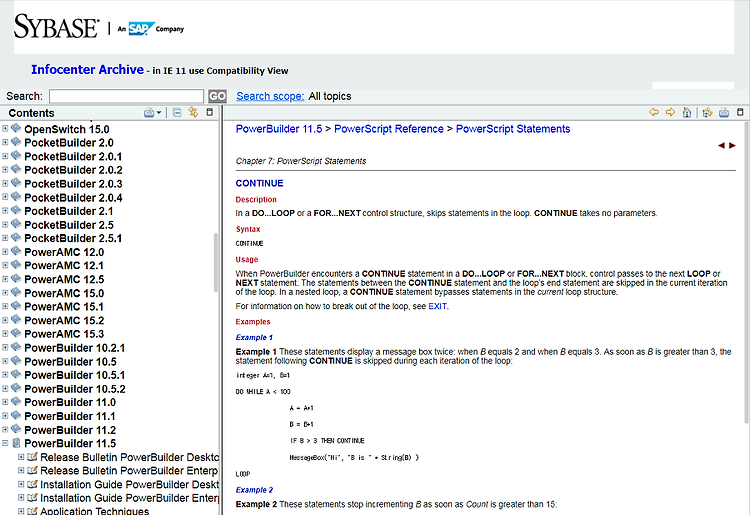Select PocketBuilder 2.0.2 in contents tree
750x515 pixels.
pyautogui.click(x=73, y=170)
